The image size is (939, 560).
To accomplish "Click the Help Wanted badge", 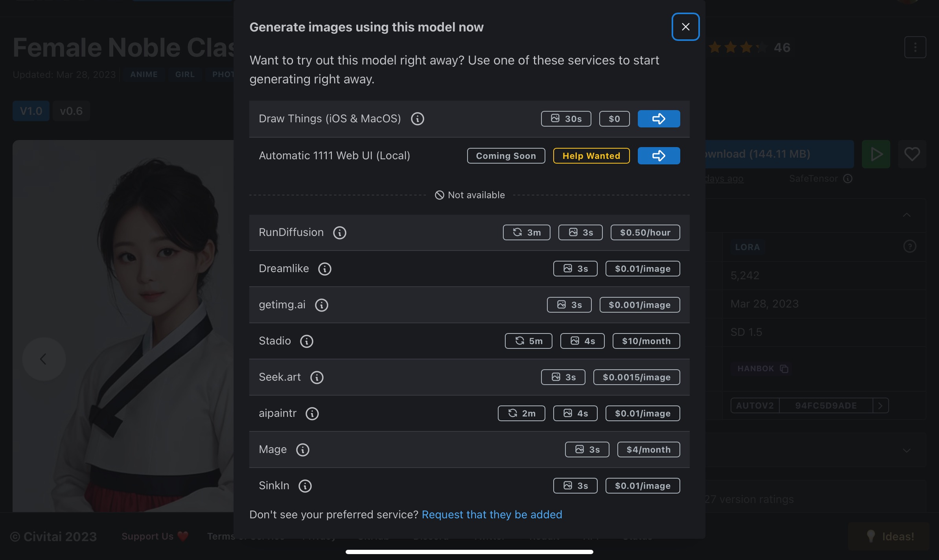I will tap(591, 156).
